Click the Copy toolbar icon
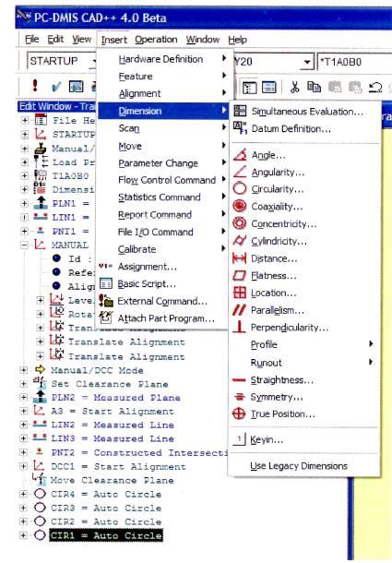The height and width of the screenshot is (563, 392). tap(315, 87)
